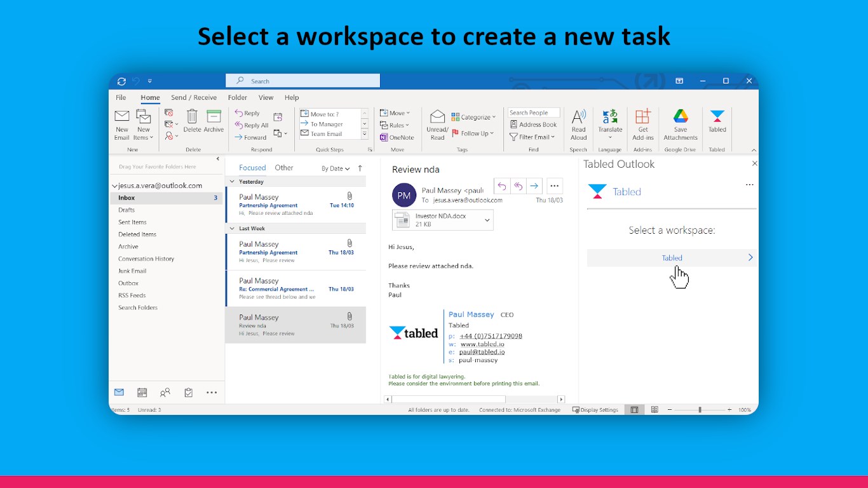This screenshot has width=868, height=488.
Task: Open the By Date sort dropdown
Action: point(336,168)
